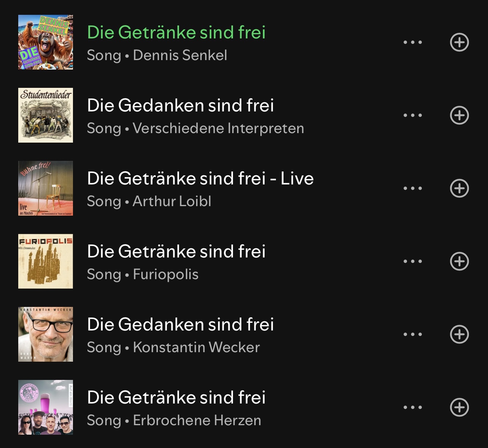Viewport: 488px width, 448px height.
Task: Add Studentenlieder track to library
Action: click(459, 115)
